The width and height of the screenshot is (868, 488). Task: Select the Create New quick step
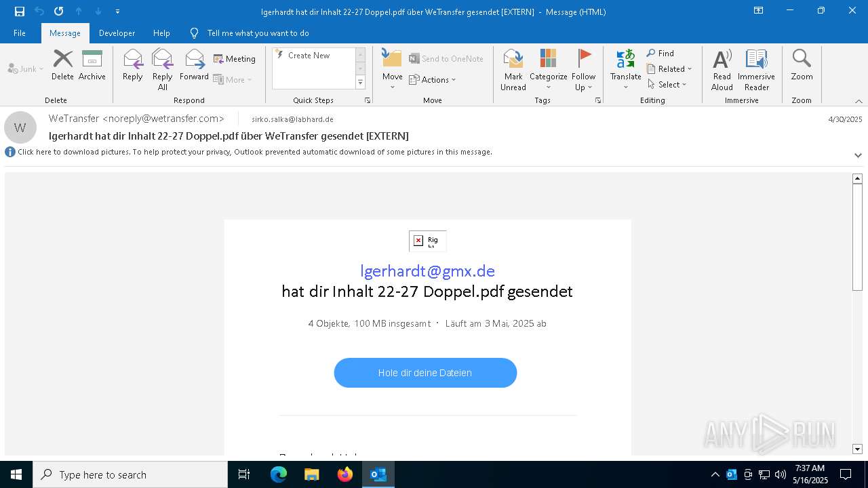point(309,56)
